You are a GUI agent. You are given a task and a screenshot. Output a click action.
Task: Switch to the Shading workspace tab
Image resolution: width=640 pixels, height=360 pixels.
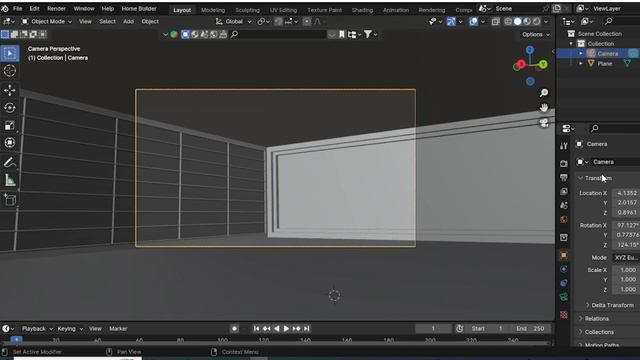[x=362, y=10]
